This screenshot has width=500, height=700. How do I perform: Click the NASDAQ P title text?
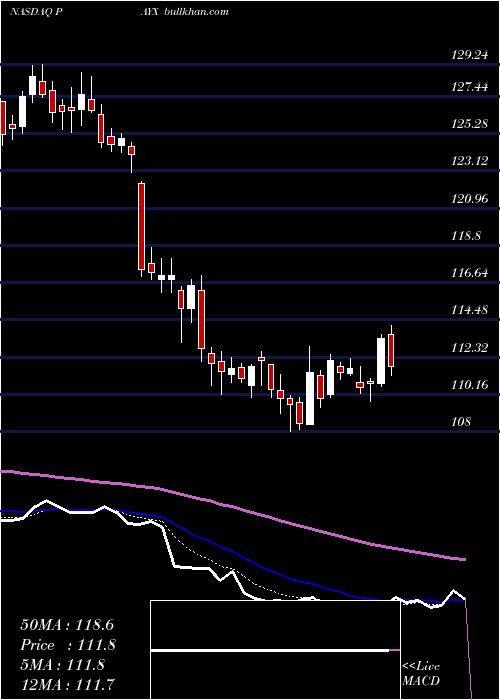36,11
